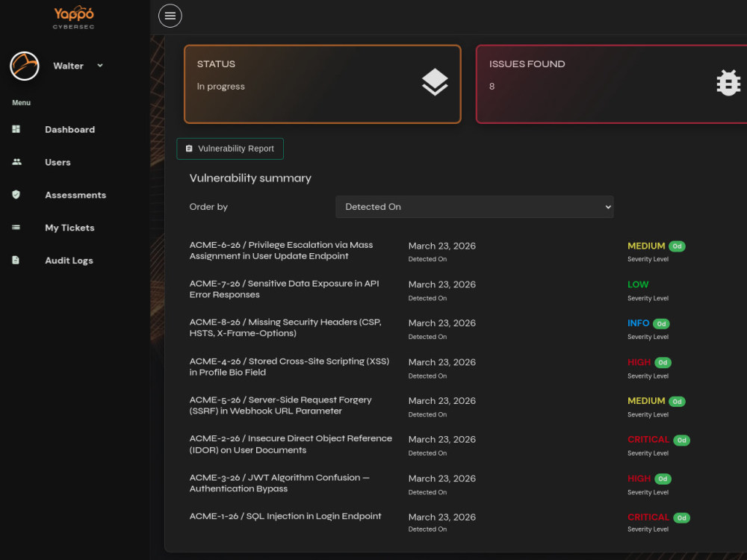Screen dimensions: 747x560
Task: Select the Issues Found card
Action: [x=611, y=84]
